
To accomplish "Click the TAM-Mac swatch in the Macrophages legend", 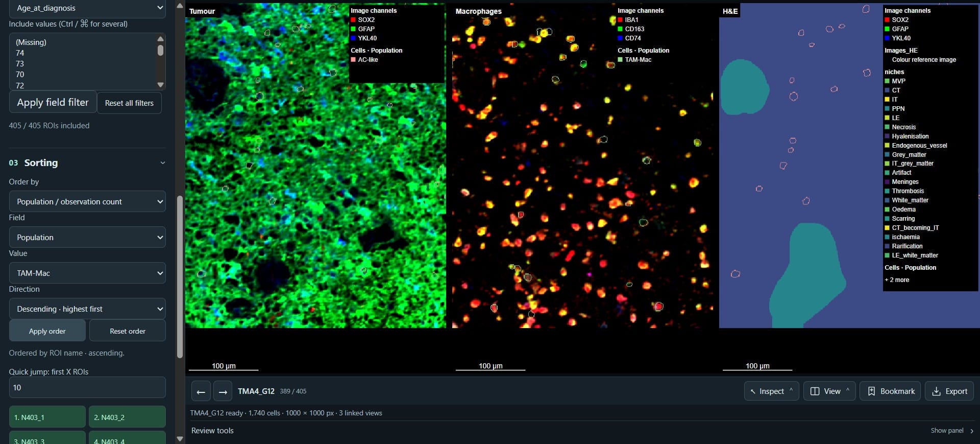I will coord(620,60).
